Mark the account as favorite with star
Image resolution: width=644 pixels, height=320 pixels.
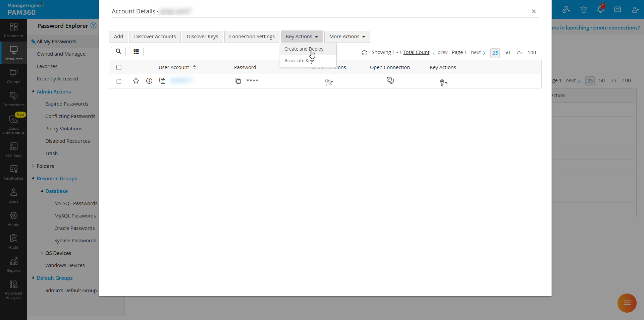tap(136, 81)
